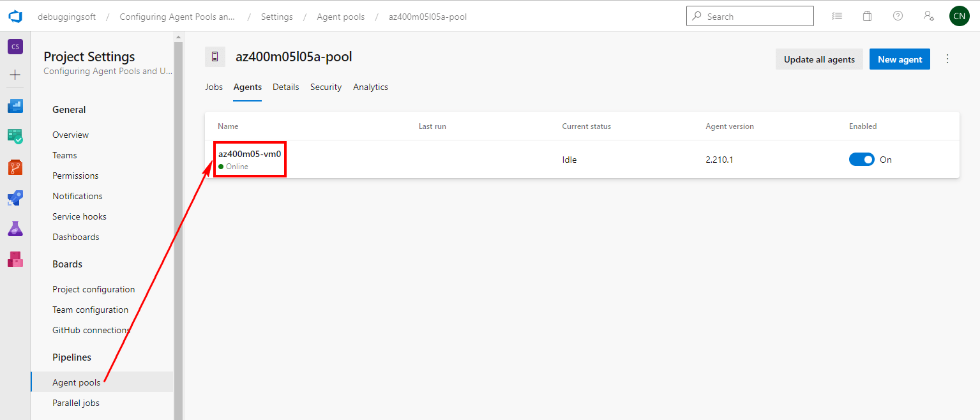Open Artifacts from the left sidebar
The width and height of the screenshot is (980, 420).
click(x=15, y=259)
